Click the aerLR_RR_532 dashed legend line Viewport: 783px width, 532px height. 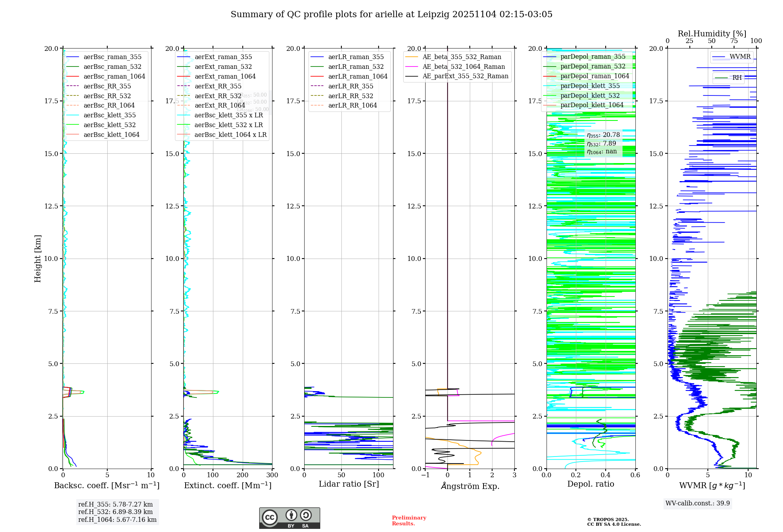(317, 96)
